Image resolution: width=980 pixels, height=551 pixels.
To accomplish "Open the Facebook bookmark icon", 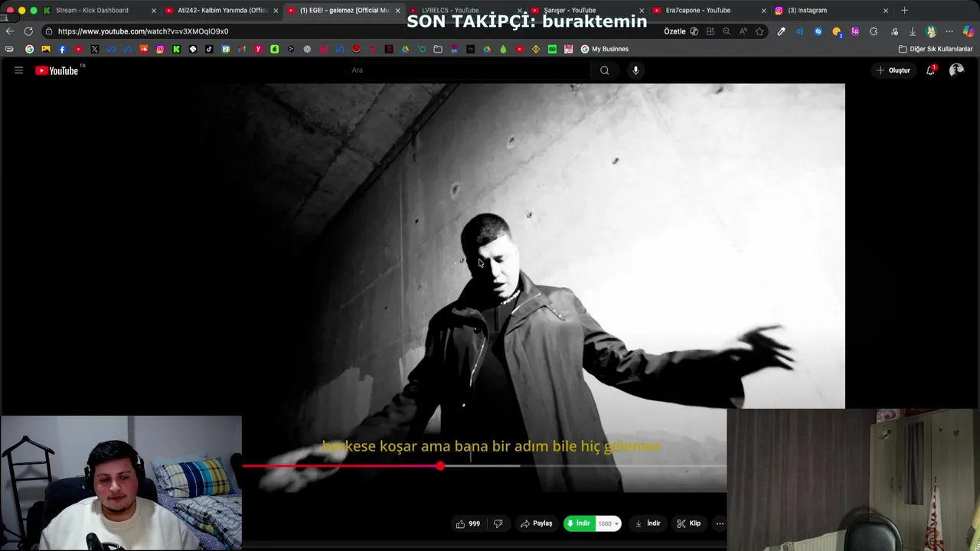I will click(x=62, y=49).
